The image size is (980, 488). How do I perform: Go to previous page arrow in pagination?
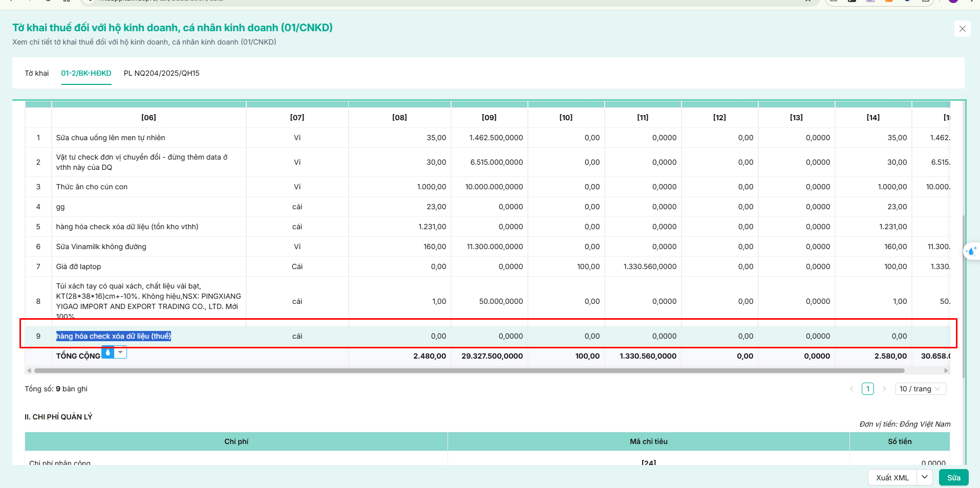pos(851,389)
